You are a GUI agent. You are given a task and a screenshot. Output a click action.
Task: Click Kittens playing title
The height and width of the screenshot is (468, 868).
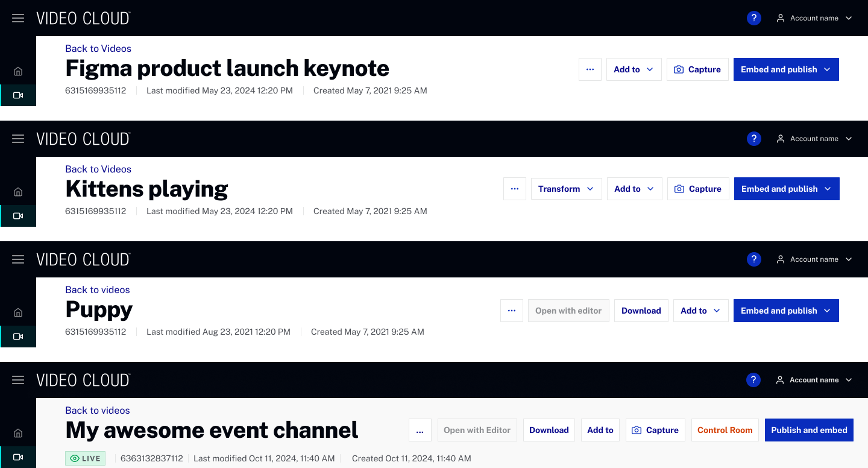(146, 189)
